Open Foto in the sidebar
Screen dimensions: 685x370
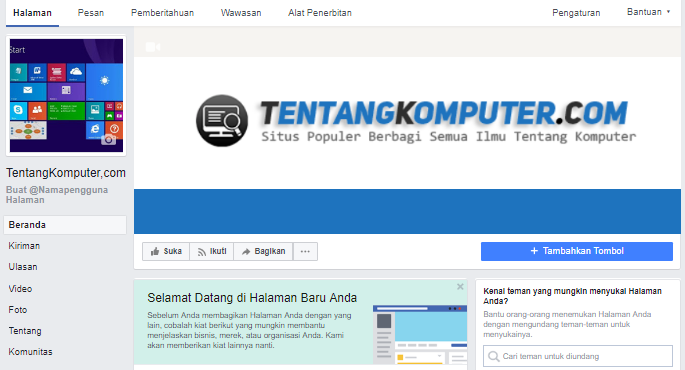(17, 310)
